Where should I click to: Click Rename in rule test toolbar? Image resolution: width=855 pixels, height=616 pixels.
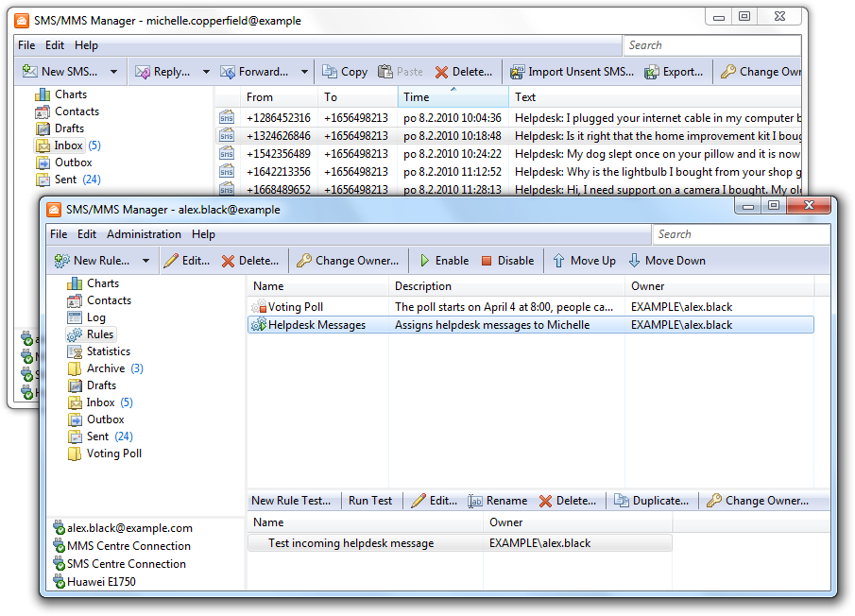coord(498,501)
